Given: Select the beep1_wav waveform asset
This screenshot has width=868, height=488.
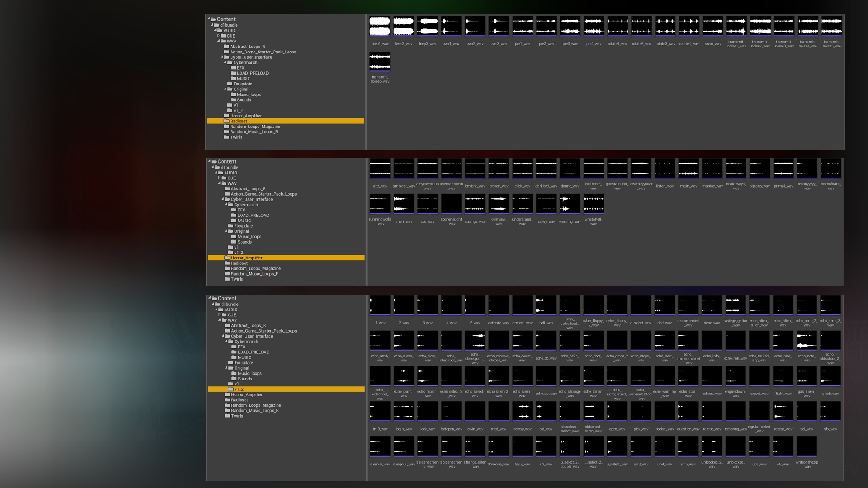Looking at the screenshot, I should click(x=380, y=26).
